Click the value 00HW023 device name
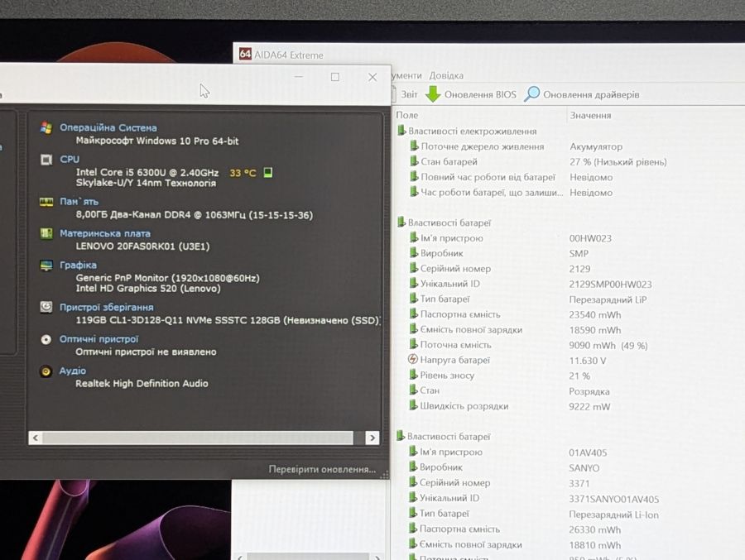Screen dimensions: 745x560 (590, 238)
